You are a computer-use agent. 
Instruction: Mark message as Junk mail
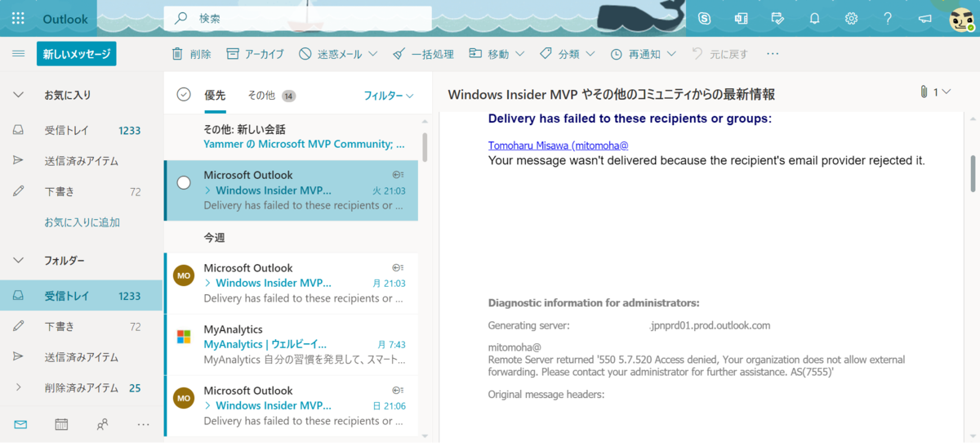[330, 54]
